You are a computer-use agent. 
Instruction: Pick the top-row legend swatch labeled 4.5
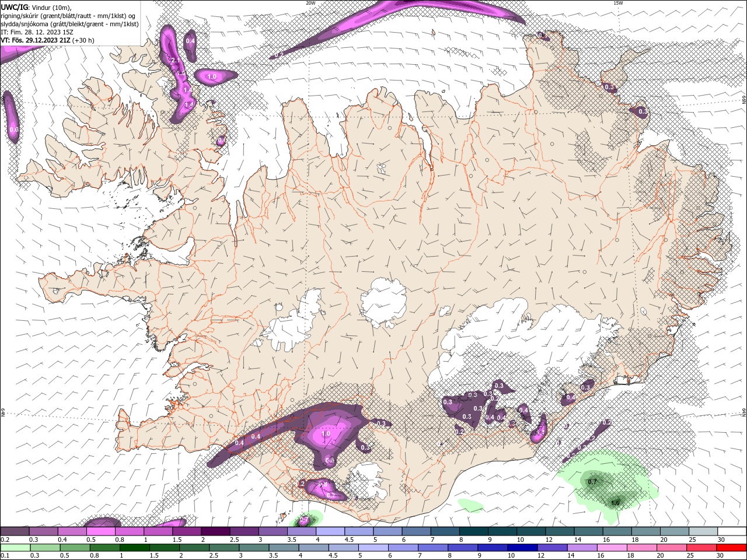coord(359,531)
